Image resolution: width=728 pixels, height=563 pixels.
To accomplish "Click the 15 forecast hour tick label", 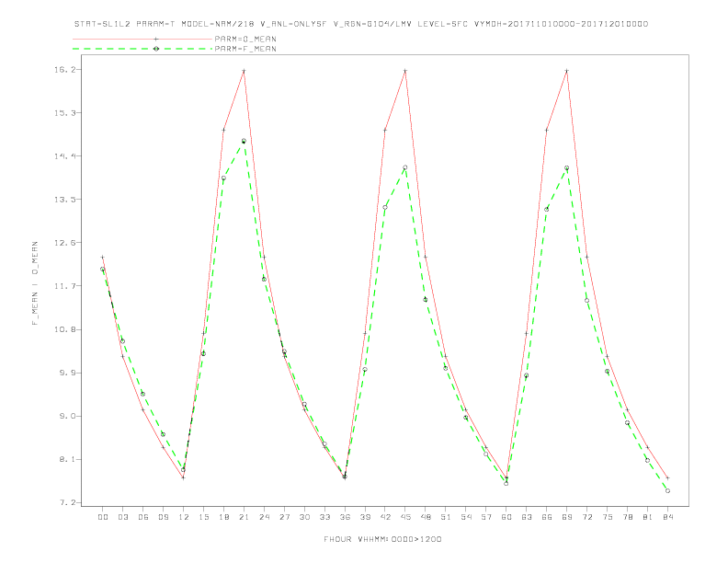I will (203, 517).
